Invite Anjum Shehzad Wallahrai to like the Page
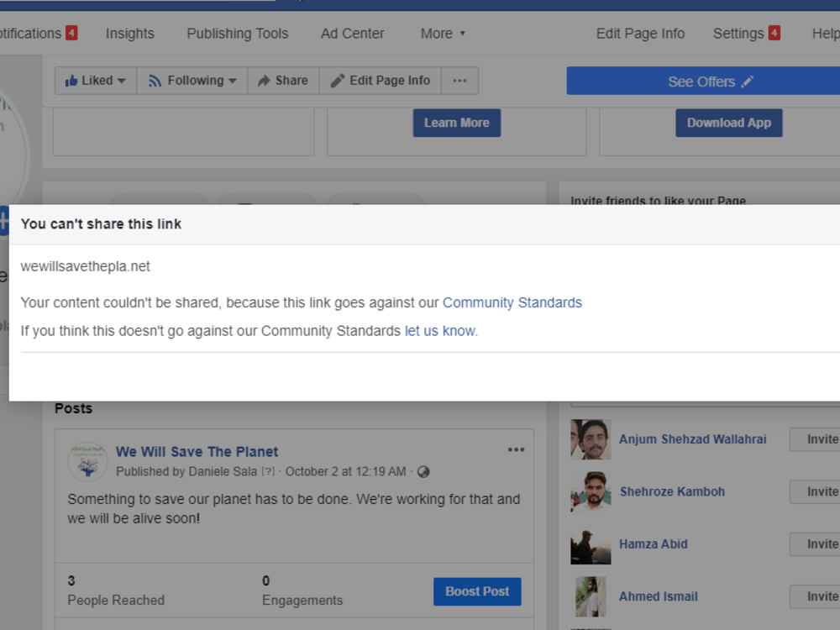840x630 pixels. [824, 439]
